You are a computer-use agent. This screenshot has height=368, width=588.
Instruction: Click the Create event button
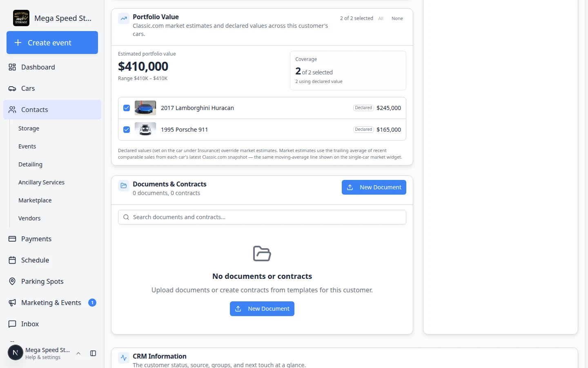click(x=52, y=43)
